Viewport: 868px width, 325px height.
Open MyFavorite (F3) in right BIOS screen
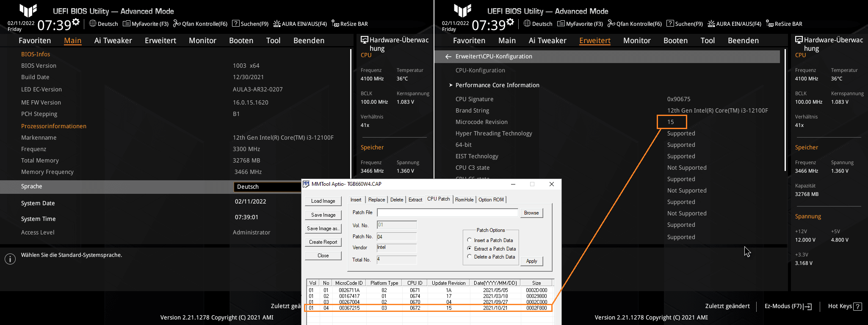point(580,24)
